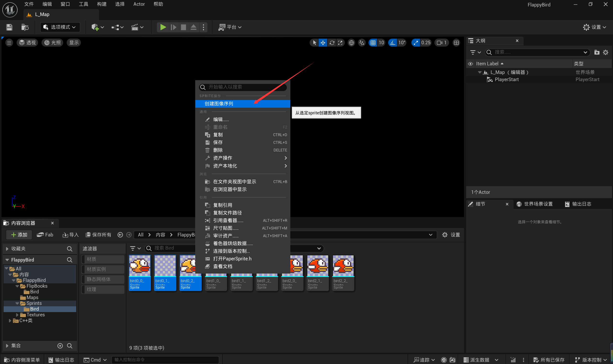The image size is (613, 364).
Task: Open the 构建 menu in menu bar
Action: point(102,4)
